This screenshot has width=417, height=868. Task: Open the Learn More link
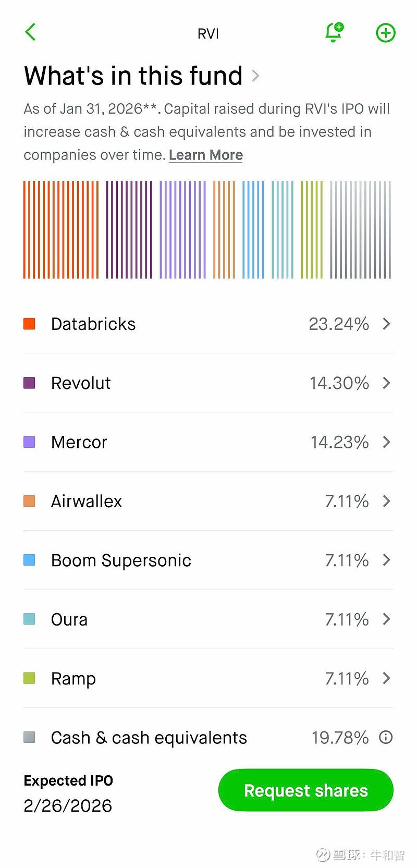206,155
